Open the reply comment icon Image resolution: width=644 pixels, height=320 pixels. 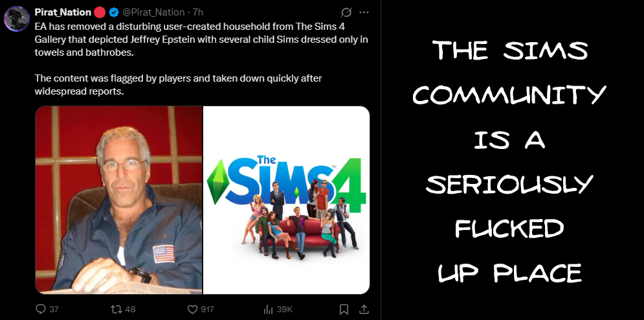pyautogui.click(x=41, y=309)
